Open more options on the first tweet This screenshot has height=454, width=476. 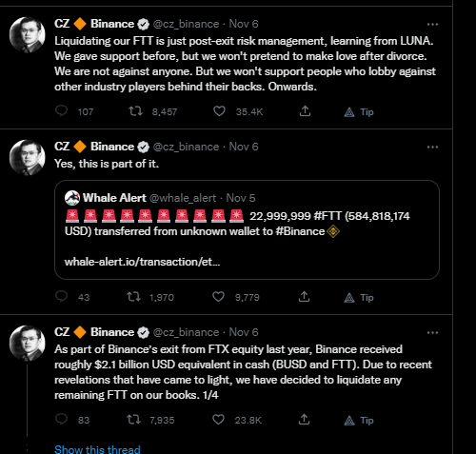pos(432,24)
